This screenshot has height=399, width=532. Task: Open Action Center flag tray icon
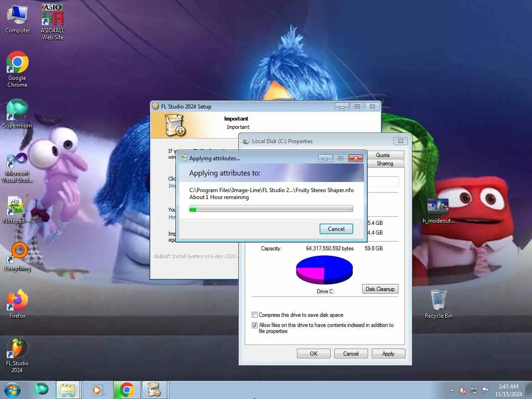coord(485,390)
